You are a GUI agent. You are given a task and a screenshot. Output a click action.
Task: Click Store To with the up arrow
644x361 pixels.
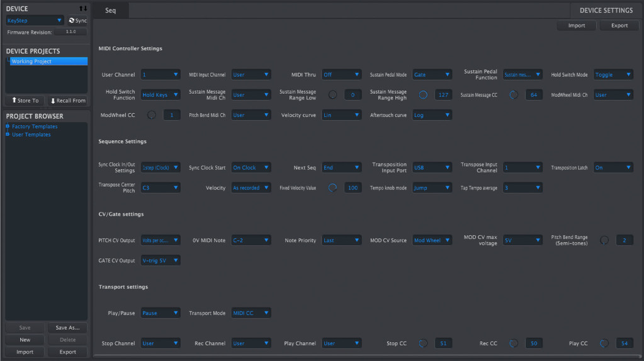coord(25,101)
